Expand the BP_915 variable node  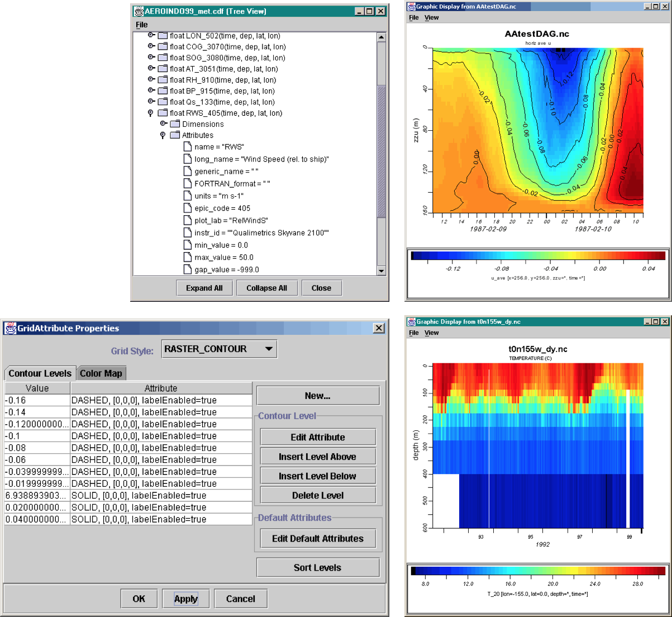[151, 90]
